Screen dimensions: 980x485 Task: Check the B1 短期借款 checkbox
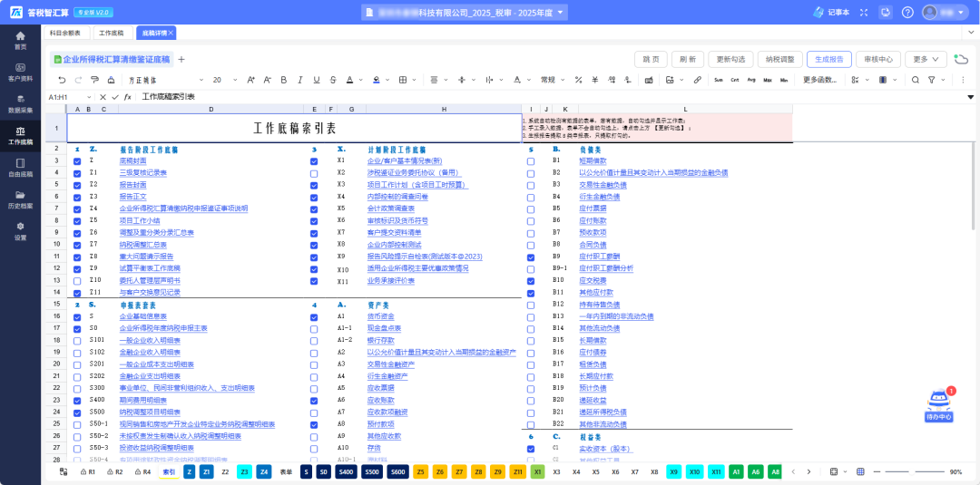click(531, 160)
